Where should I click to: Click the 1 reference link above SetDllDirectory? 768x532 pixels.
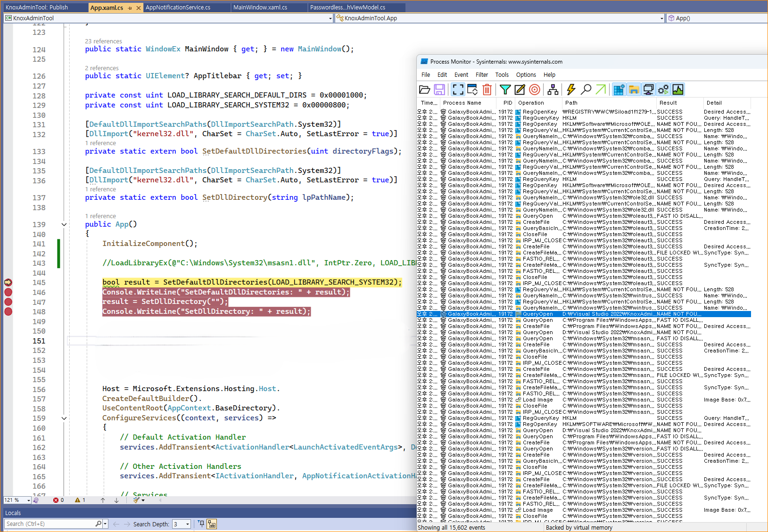pos(100,189)
